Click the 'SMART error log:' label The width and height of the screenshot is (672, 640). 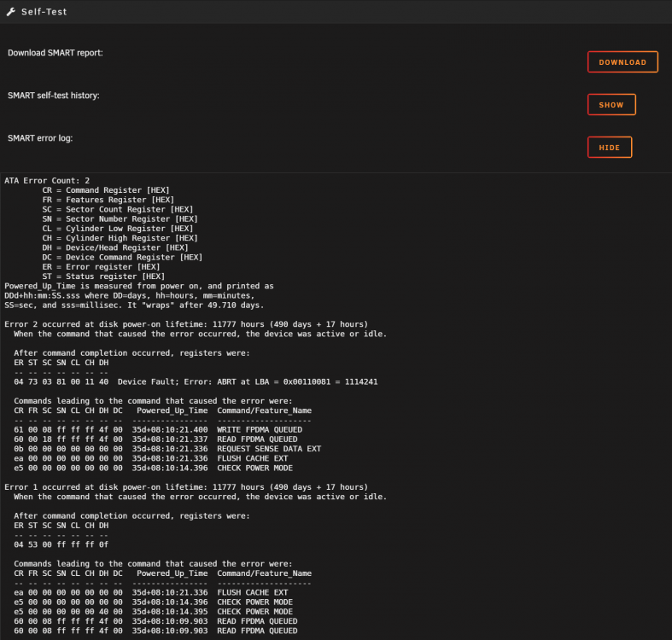click(40, 138)
